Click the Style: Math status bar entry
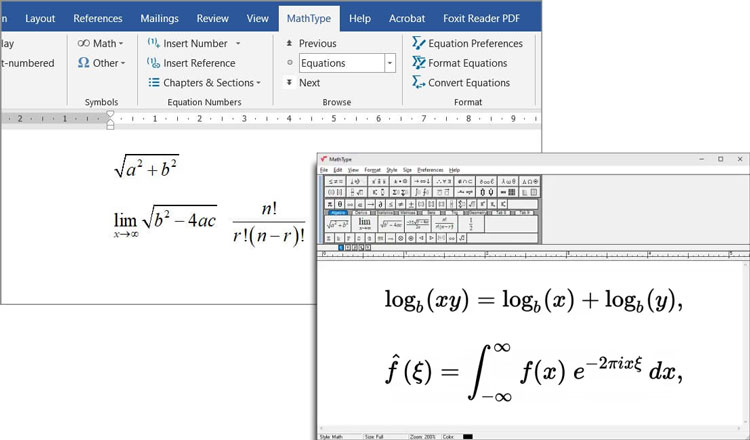 (331, 437)
